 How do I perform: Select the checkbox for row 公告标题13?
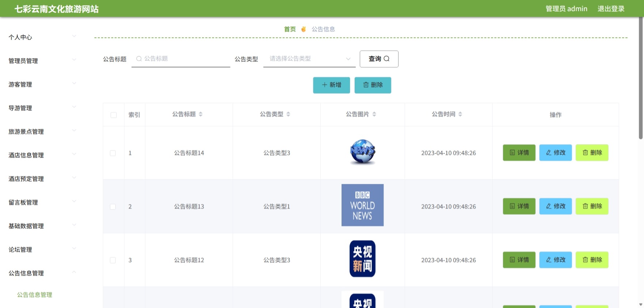pos(113,207)
